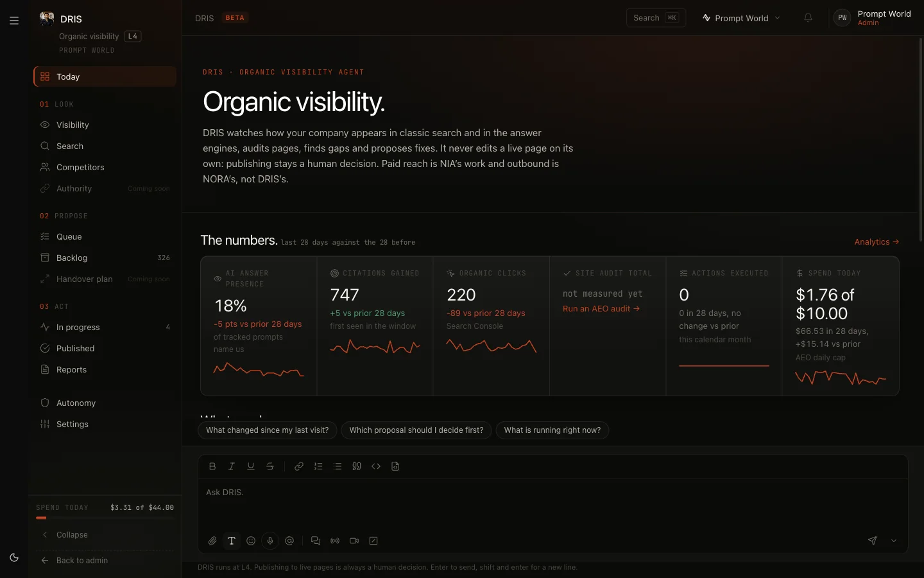Click the Back to admin link
Viewport: 924px width, 578px height.
coord(105,560)
